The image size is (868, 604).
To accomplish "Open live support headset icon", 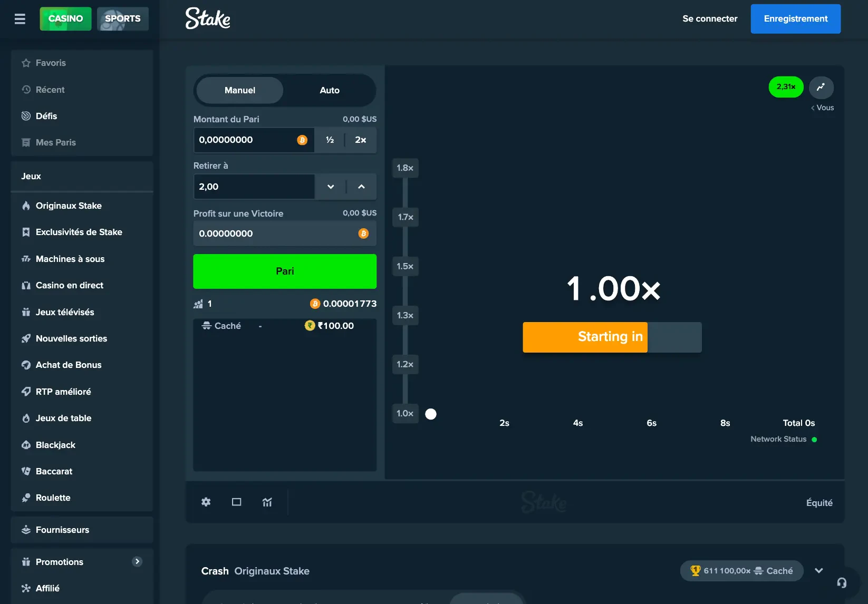I will point(842,582).
